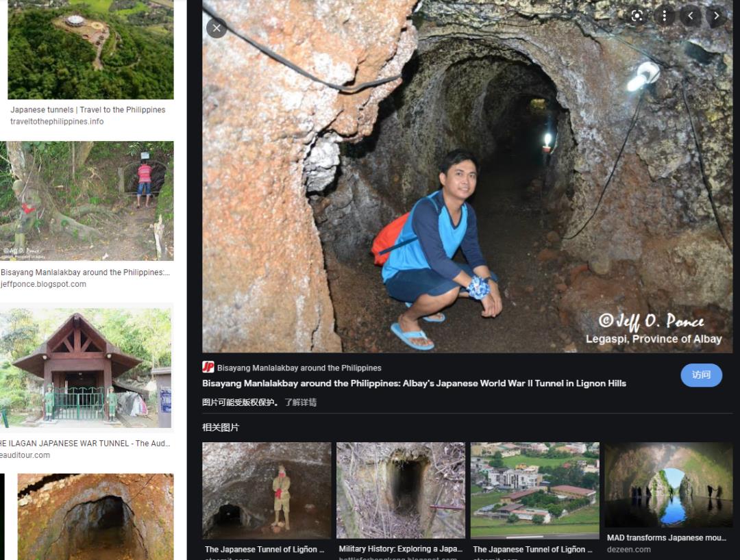Open related MAD cave lake image
The height and width of the screenshot is (560, 740).
coord(668,485)
